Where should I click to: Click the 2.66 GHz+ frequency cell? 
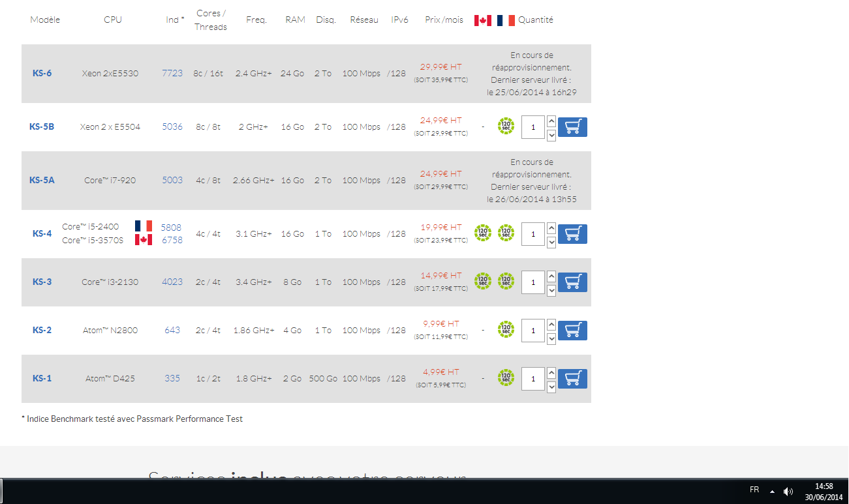click(253, 180)
